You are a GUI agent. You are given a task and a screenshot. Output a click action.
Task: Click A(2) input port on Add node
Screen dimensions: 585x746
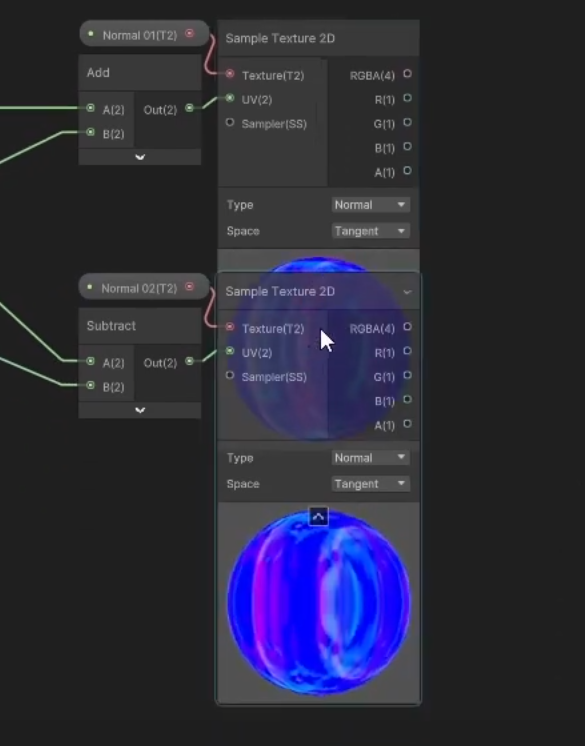coord(90,108)
